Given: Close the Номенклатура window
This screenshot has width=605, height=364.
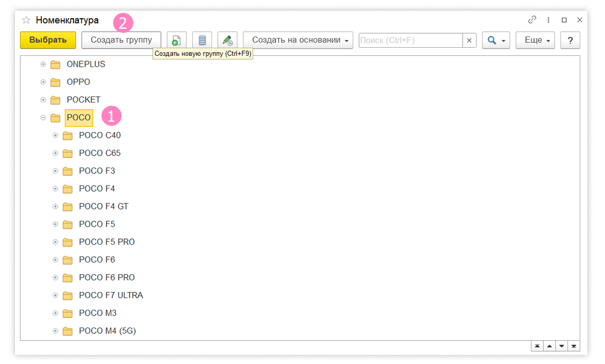Looking at the screenshot, I should [x=580, y=20].
